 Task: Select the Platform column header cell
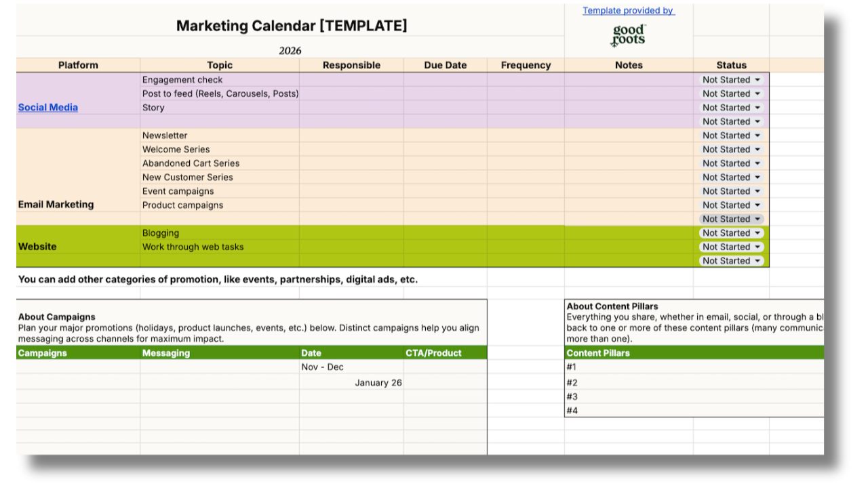[x=78, y=65]
